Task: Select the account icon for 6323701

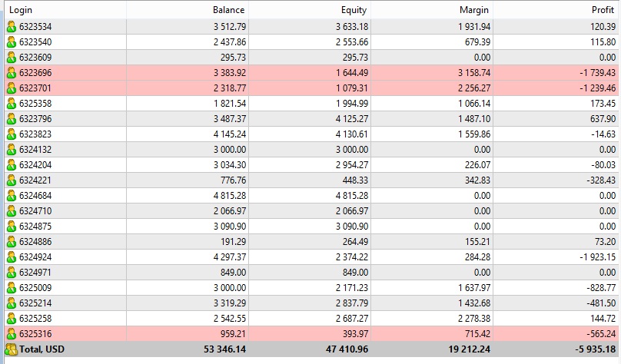Action: pos(12,88)
